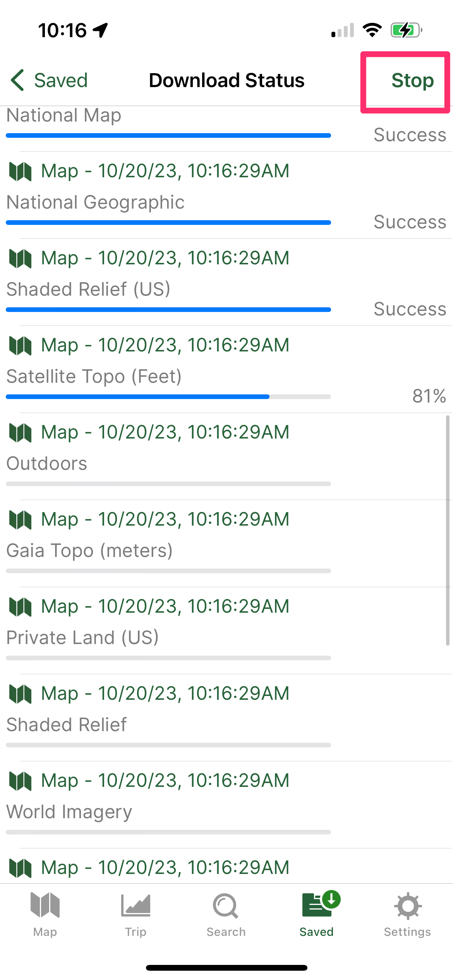Go back to the Saved screen
The width and height of the screenshot is (453, 980).
coord(60,81)
